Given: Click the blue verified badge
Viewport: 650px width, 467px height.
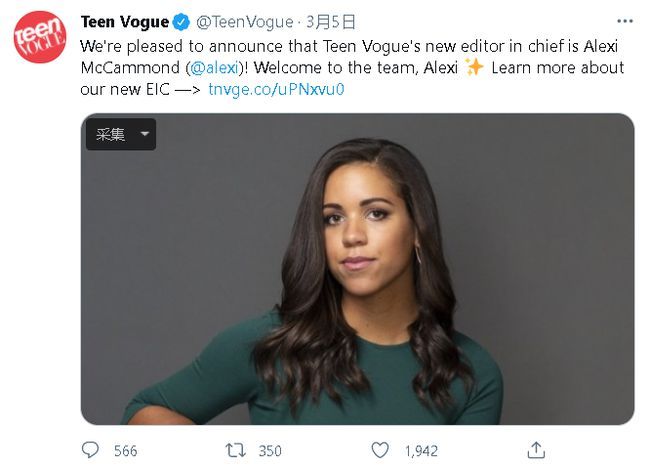Looking at the screenshot, I should coord(181,22).
